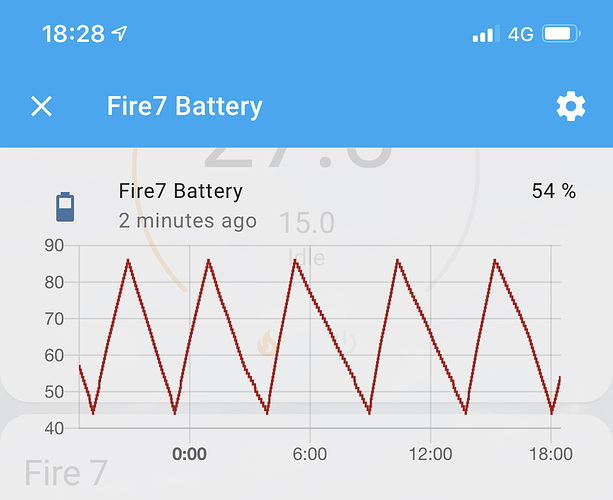Screen dimensions: 613x500
Task: Tap the blue battery entity icon
Action: (65, 207)
